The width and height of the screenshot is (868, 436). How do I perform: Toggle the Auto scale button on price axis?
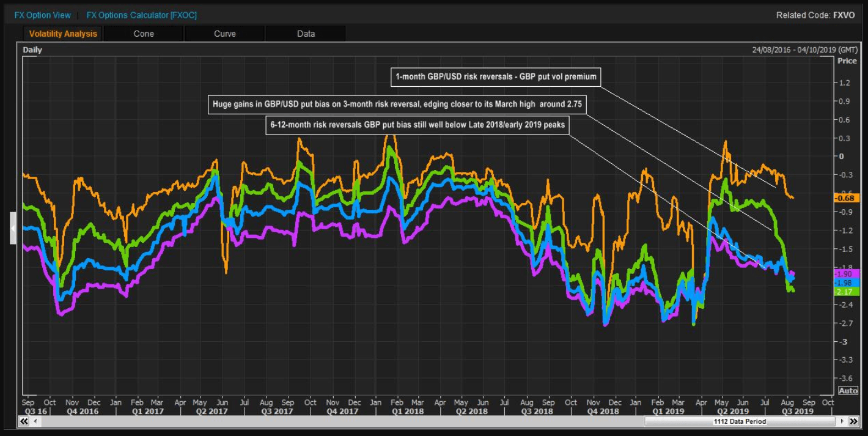(x=848, y=391)
